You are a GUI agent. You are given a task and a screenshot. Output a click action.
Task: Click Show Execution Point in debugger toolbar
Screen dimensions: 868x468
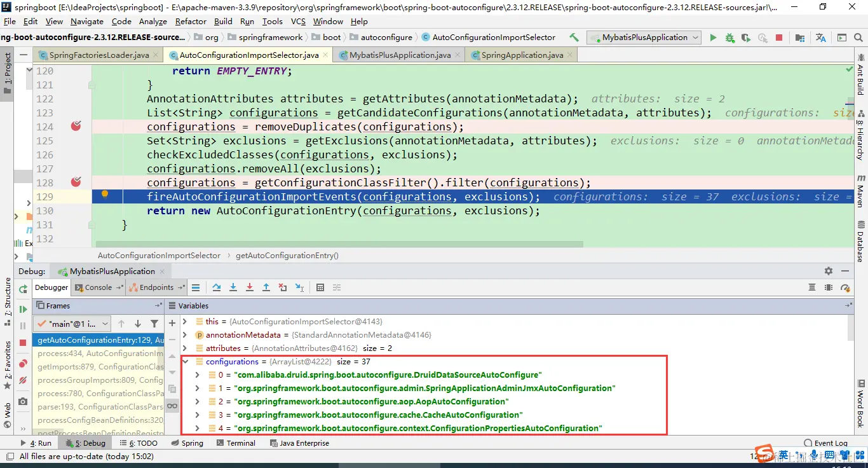(196, 287)
